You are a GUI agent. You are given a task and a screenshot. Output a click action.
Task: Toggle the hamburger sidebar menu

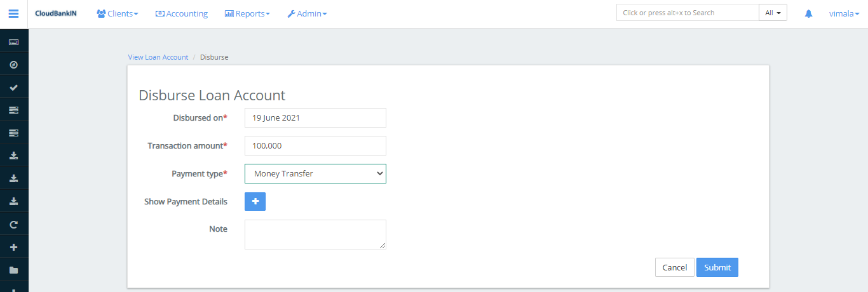(x=13, y=13)
